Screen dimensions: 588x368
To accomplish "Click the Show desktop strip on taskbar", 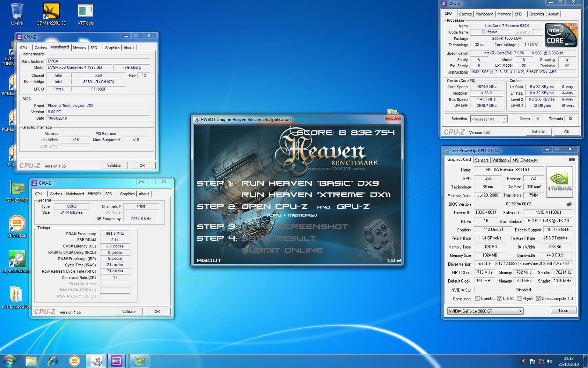I will (585, 361).
